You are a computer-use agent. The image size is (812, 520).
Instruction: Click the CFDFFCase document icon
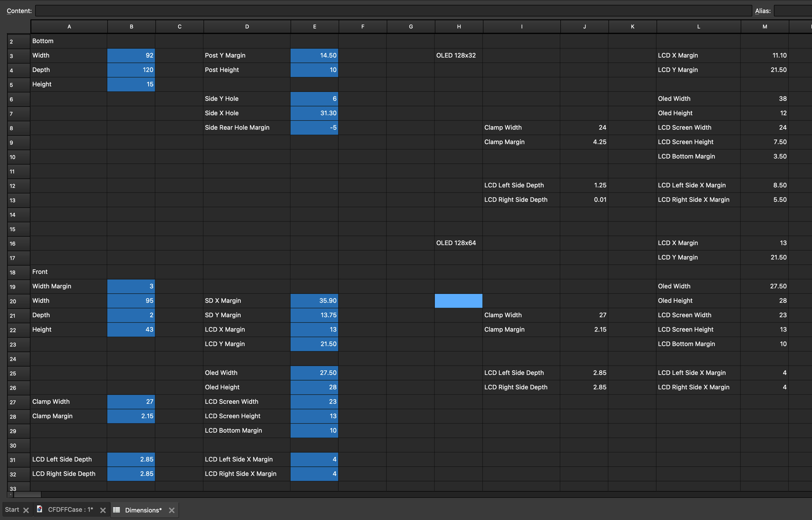pyautogui.click(x=40, y=509)
